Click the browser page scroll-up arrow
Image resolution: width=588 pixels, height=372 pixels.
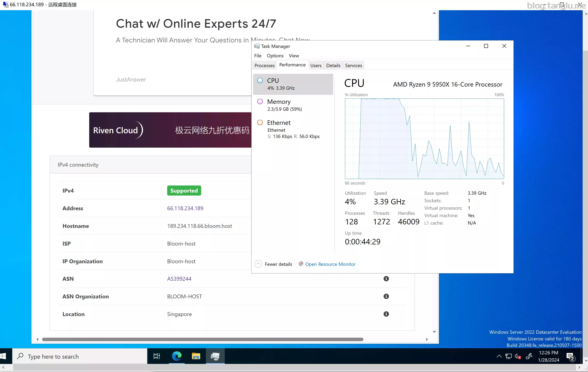coord(434,13)
